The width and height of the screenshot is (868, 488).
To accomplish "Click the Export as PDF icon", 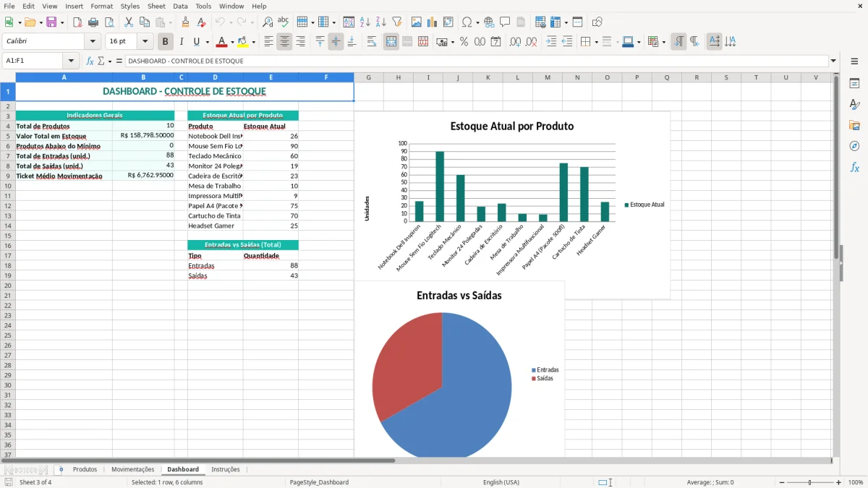I will tap(77, 22).
